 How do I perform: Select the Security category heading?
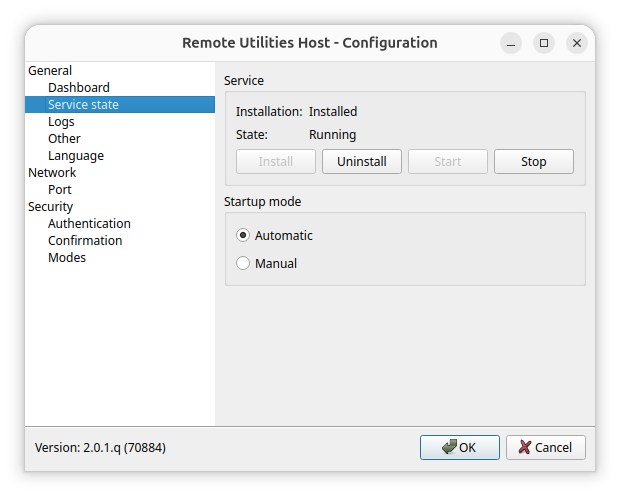[x=50, y=206]
